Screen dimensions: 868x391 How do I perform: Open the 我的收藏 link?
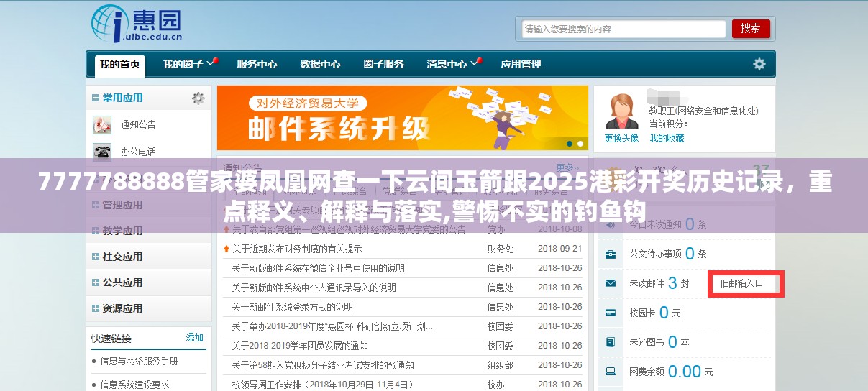667,138
